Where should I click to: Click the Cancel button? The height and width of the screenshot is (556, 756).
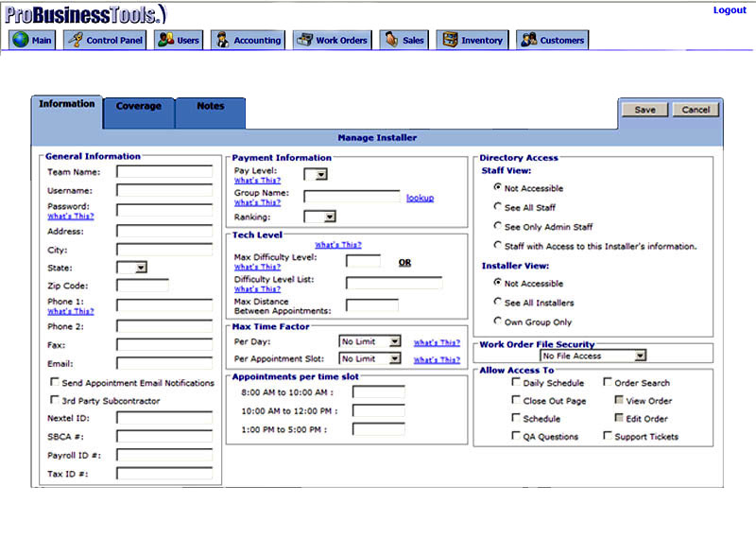(696, 110)
